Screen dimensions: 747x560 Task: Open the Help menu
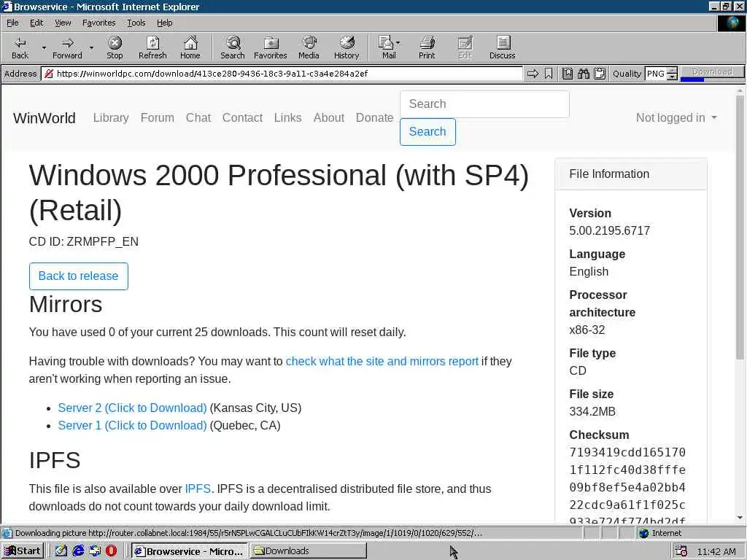pyautogui.click(x=164, y=23)
